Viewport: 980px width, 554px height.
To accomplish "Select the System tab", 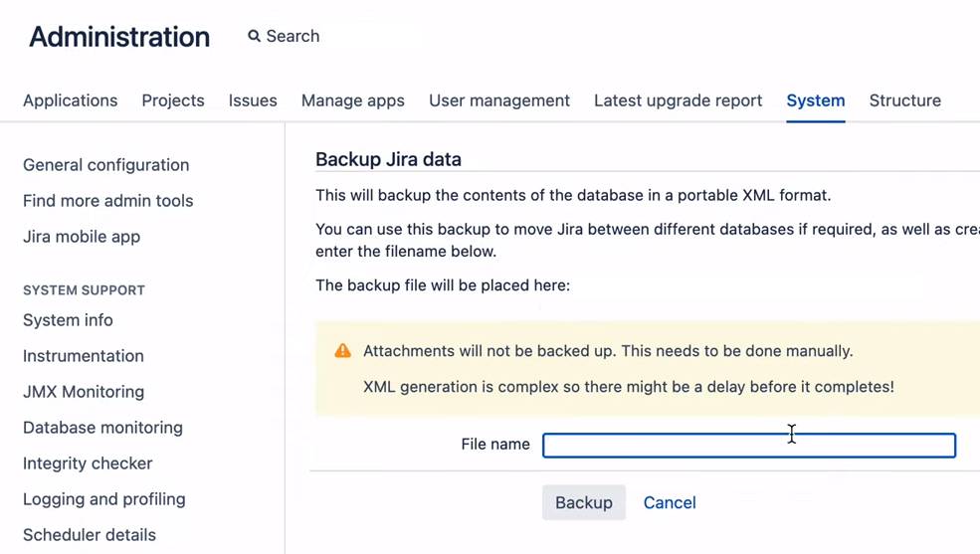I will coord(816,100).
